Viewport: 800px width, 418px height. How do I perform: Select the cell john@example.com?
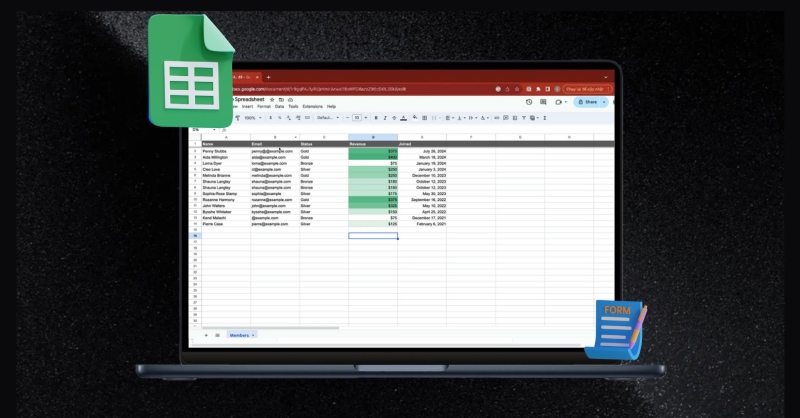click(275, 206)
